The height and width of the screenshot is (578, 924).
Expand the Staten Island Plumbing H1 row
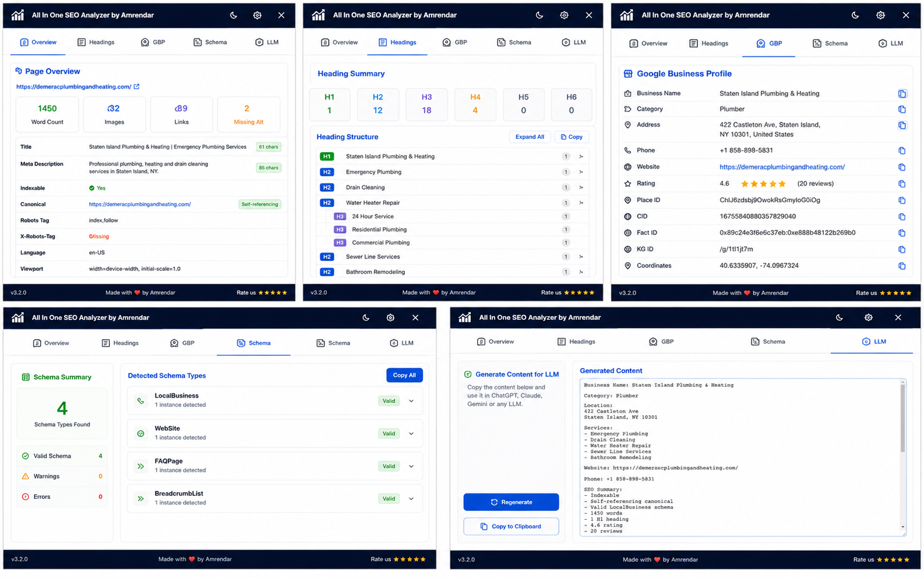click(x=581, y=157)
